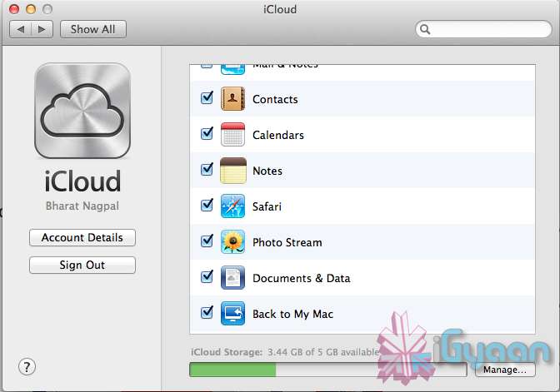The image size is (560, 392).
Task: Go back with the left arrow button
Action: point(21,29)
